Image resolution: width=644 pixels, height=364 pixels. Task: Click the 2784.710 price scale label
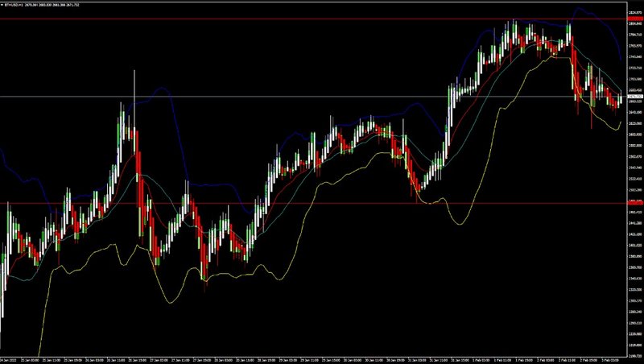point(635,35)
